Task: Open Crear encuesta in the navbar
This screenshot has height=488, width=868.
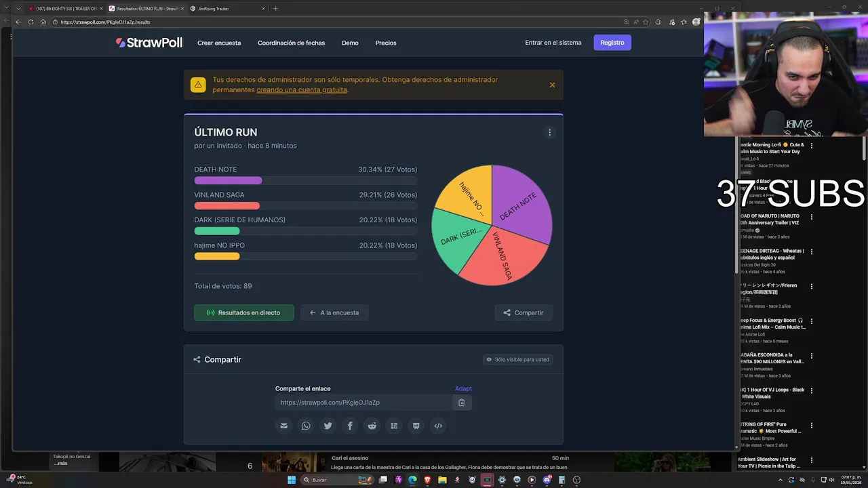Action: point(219,43)
